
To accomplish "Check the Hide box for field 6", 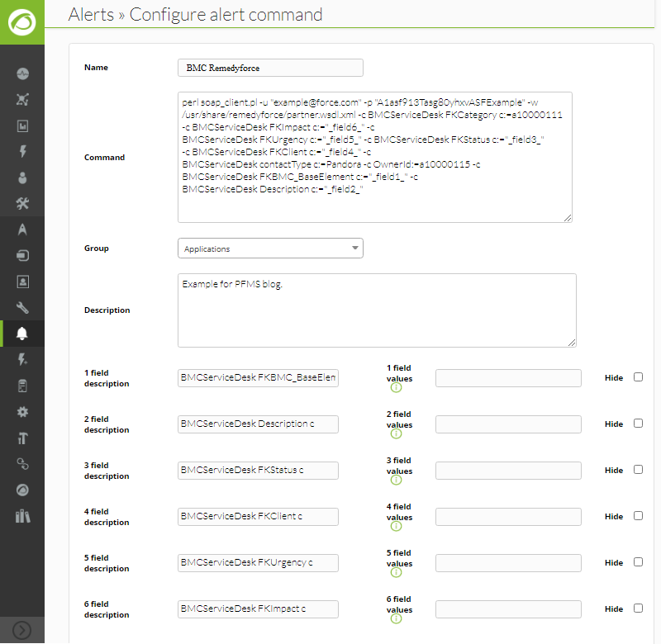I will click(638, 608).
